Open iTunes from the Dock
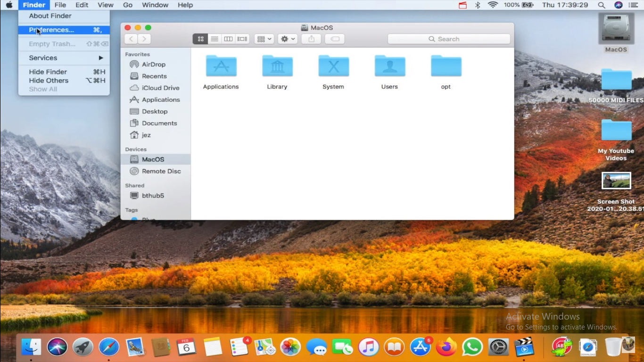This screenshot has height=362, width=644. pos(369,347)
